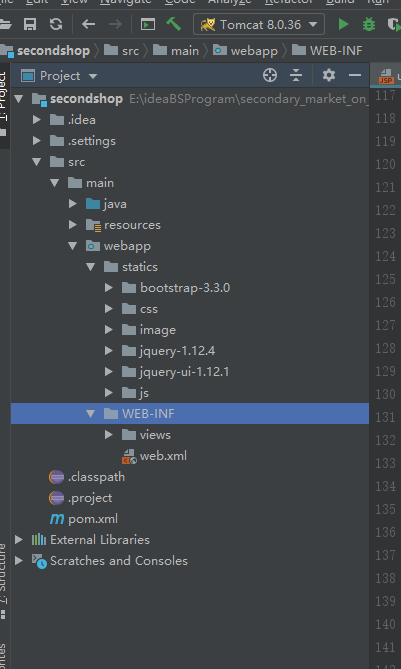Expand the views folder arrow
Image resolution: width=401 pixels, height=669 pixels.
(x=109, y=435)
